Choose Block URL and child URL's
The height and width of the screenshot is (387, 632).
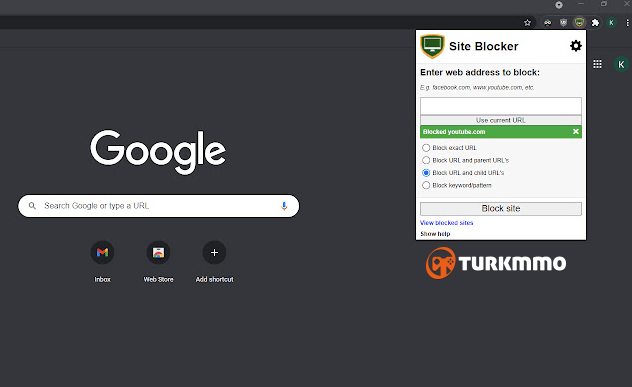pyautogui.click(x=426, y=173)
